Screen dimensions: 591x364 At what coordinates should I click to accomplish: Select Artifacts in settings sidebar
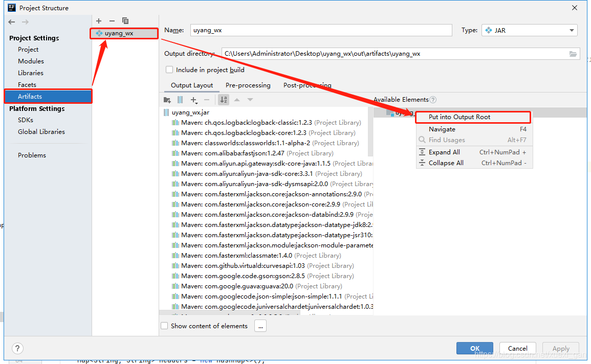click(x=48, y=96)
